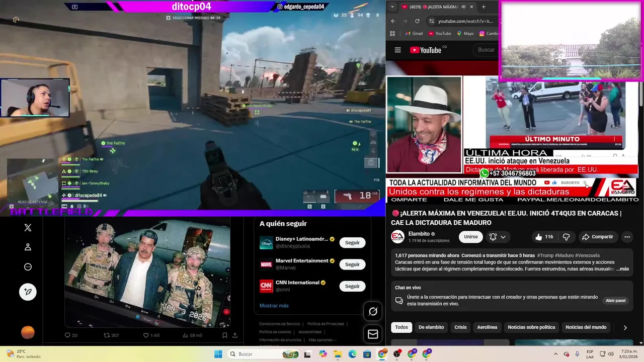
Task: Share the tweet on X
Action: pos(234,335)
